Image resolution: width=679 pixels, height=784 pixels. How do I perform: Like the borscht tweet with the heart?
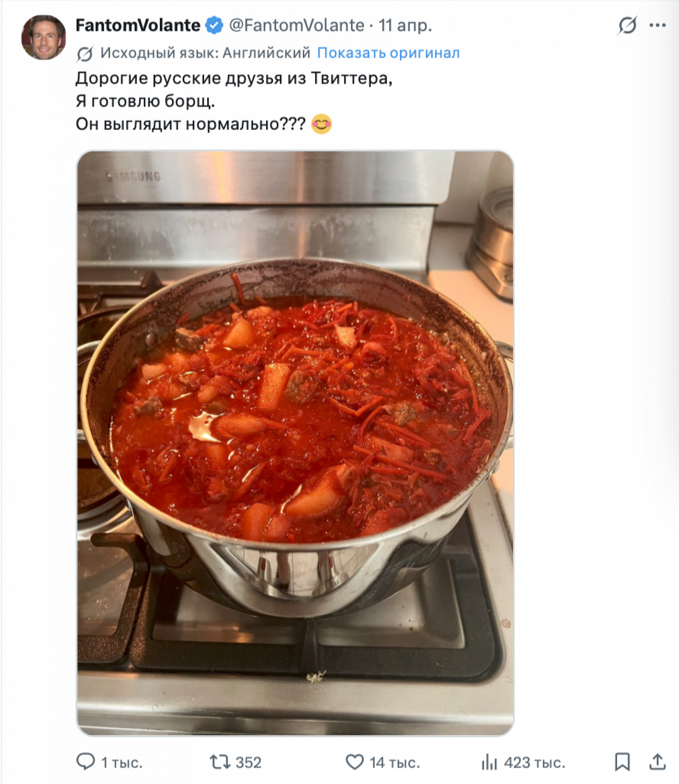(x=354, y=762)
